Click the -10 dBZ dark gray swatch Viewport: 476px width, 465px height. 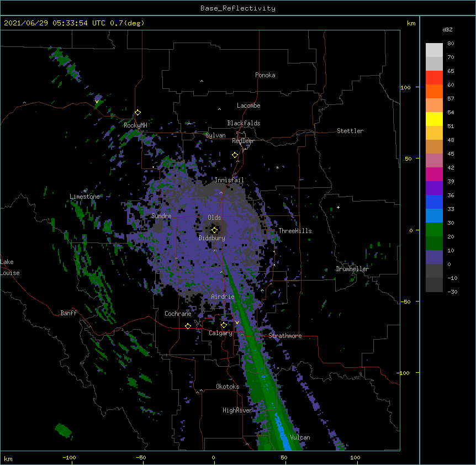coord(434,285)
